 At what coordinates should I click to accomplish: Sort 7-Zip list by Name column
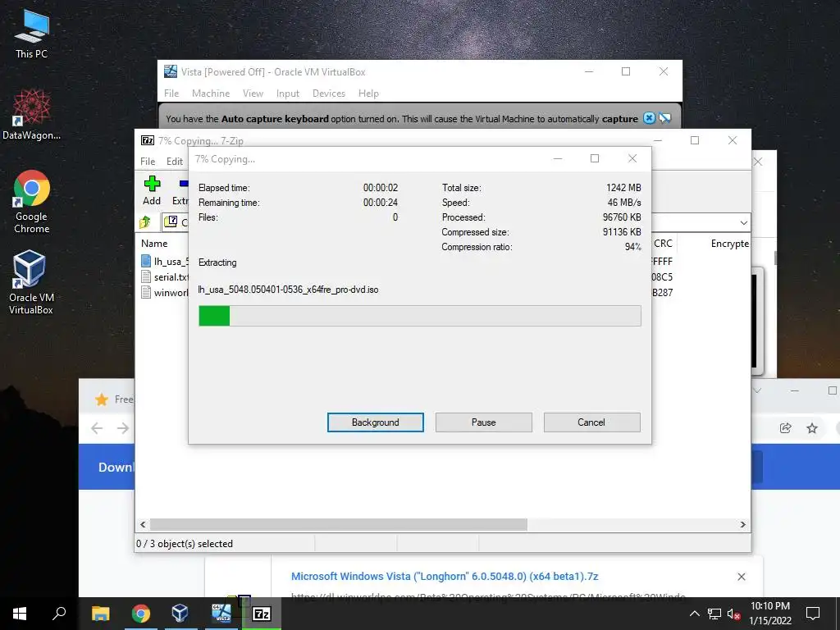(x=154, y=243)
